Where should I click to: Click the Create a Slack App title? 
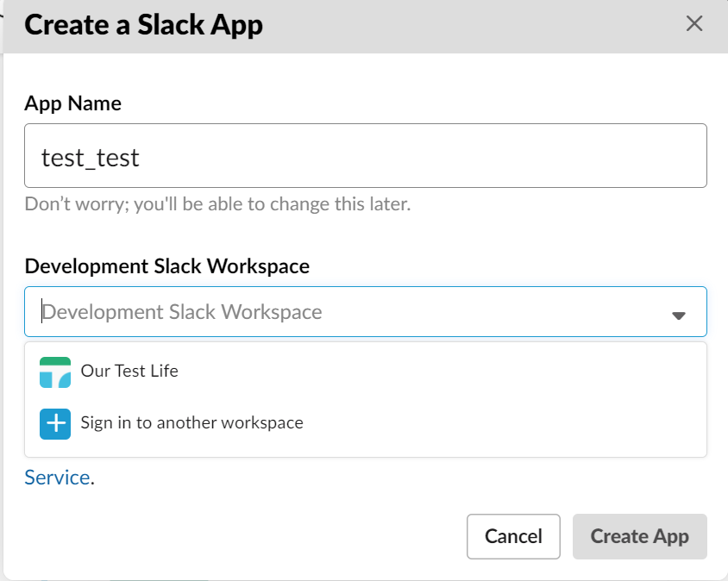(x=143, y=25)
